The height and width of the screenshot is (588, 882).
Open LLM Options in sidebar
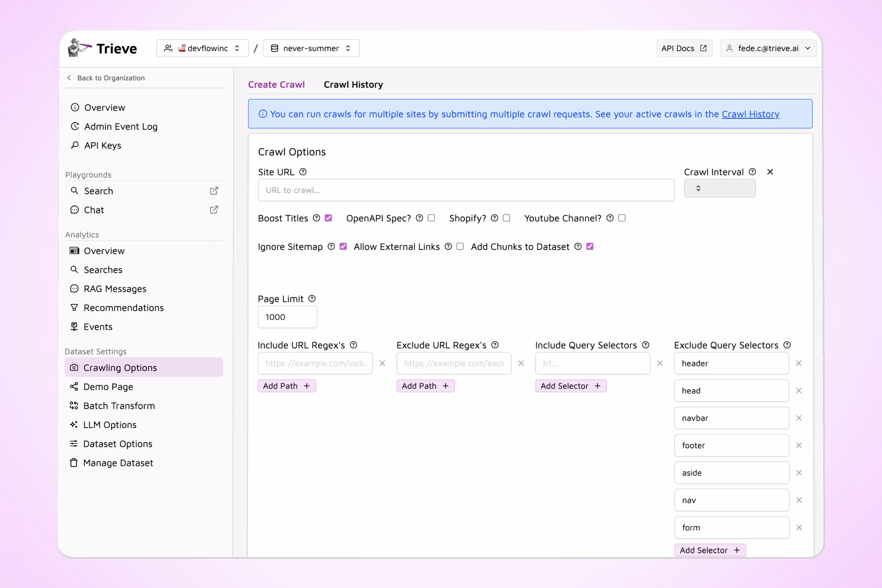click(109, 425)
